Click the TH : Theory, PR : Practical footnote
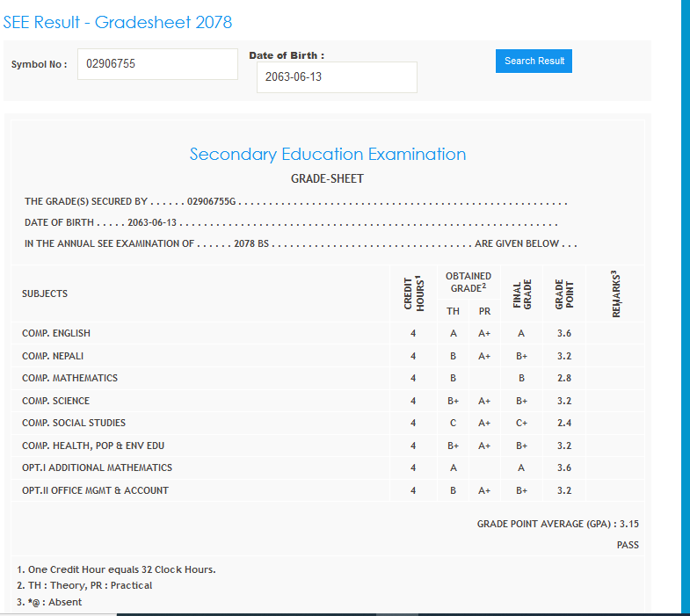The height and width of the screenshot is (616, 690). pyautogui.click(x=84, y=585)
